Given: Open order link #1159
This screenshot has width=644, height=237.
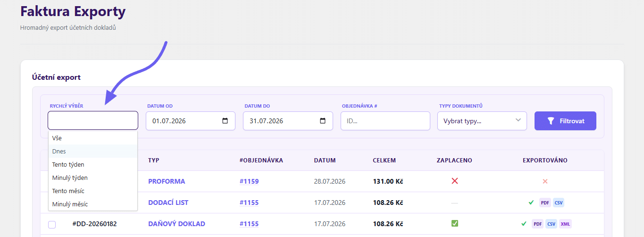Looking at the screenshot, I should tap(249, 181).
